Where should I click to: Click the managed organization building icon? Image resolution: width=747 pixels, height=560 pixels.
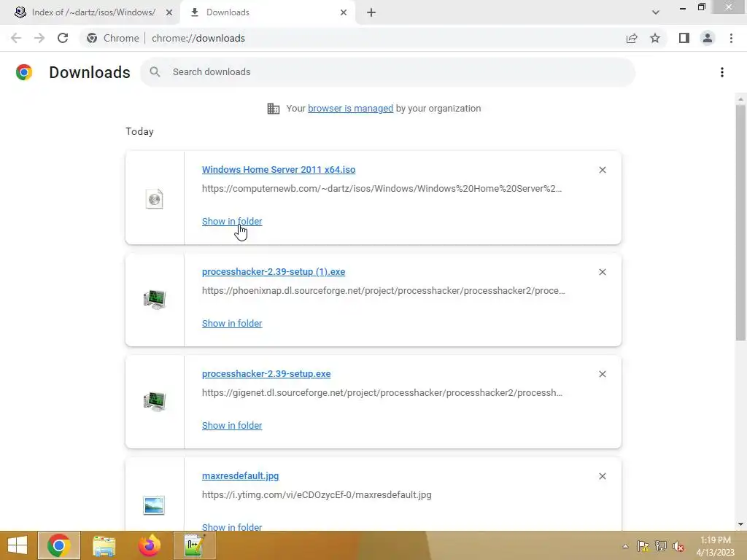pos(274,109)
